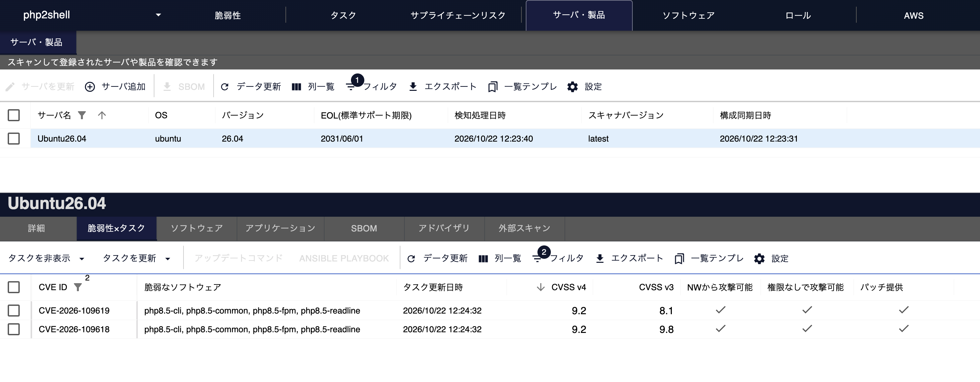Click the export download icon in server toolbar
This screenshot has width=980, height=382.
coord(413,87)
